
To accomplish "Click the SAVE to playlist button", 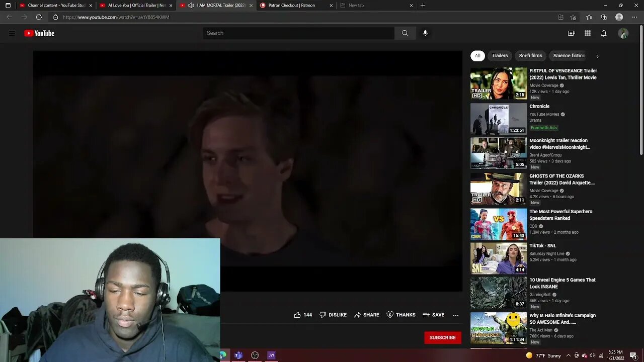I will [x=434, y=315].
